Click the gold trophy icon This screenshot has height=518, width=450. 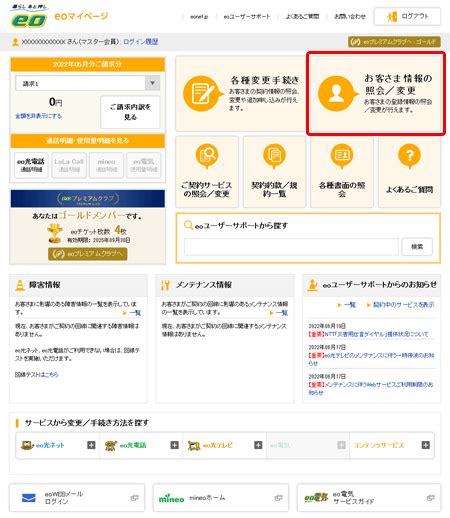point(54,234)
